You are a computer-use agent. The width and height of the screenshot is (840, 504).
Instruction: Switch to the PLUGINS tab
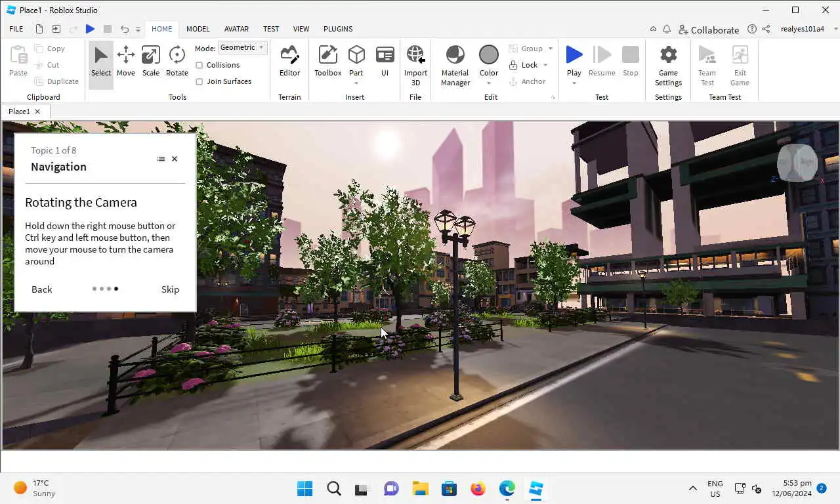click(338, 29)
